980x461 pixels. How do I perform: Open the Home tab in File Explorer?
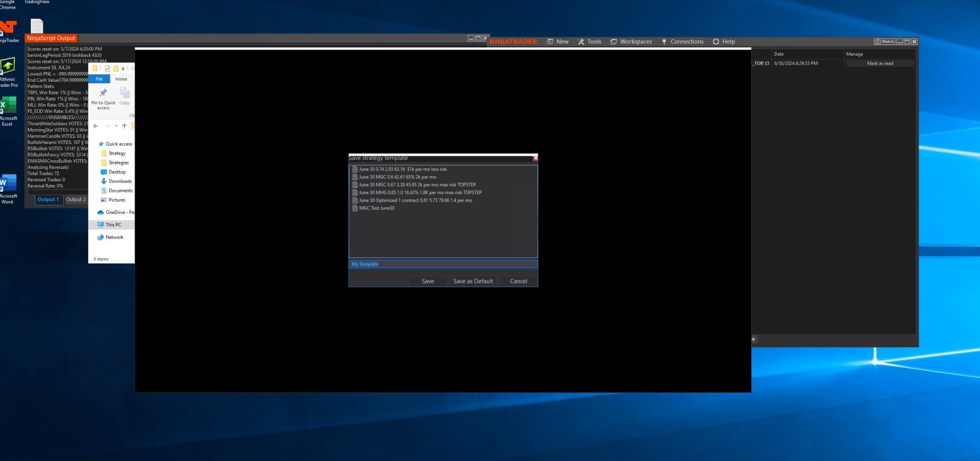121,79
